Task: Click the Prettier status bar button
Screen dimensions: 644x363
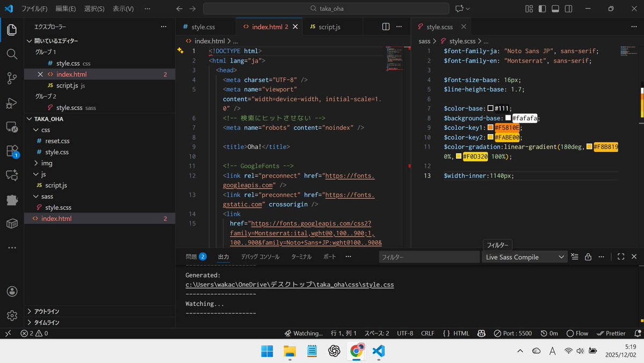Action: [x=611, y=334]
